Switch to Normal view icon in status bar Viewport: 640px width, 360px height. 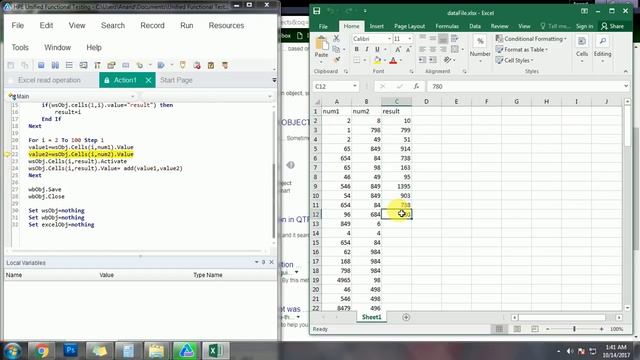(x=499, y=329)
